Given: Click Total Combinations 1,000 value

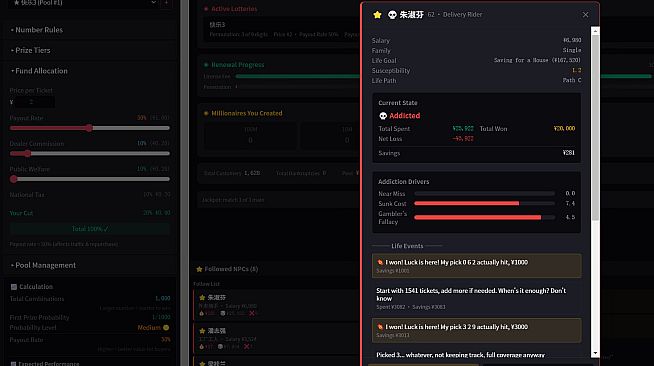Looking at the screenshot, I should click(163, 298).
